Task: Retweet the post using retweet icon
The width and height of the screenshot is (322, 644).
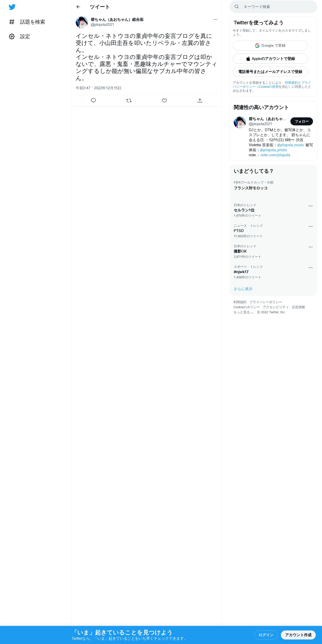Action: click(x=129, y=101)
